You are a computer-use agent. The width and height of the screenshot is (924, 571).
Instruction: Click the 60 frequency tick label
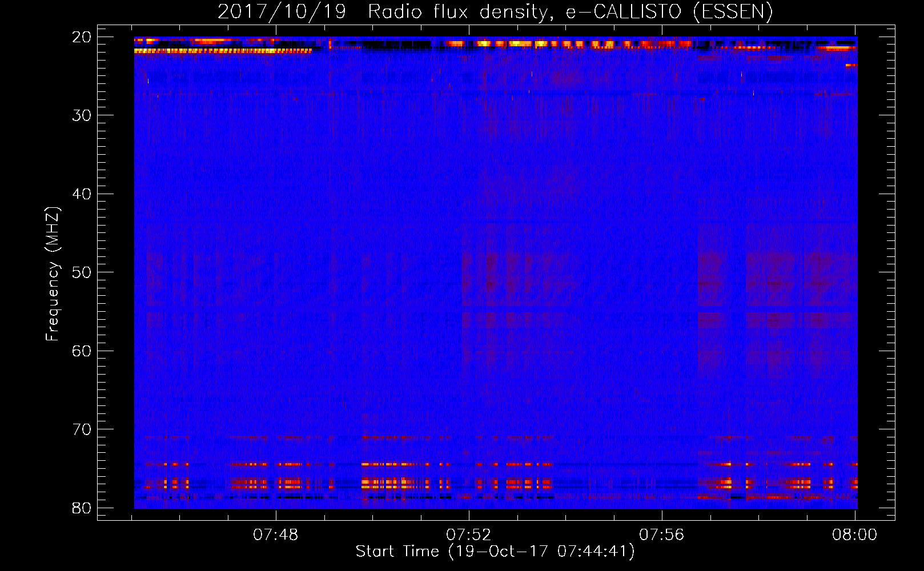(82, 351)
